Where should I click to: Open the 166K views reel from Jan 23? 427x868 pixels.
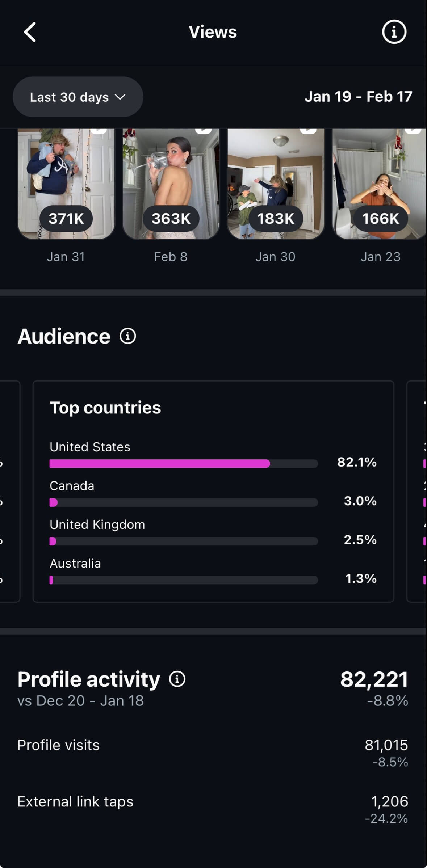(x=379, y=184)
